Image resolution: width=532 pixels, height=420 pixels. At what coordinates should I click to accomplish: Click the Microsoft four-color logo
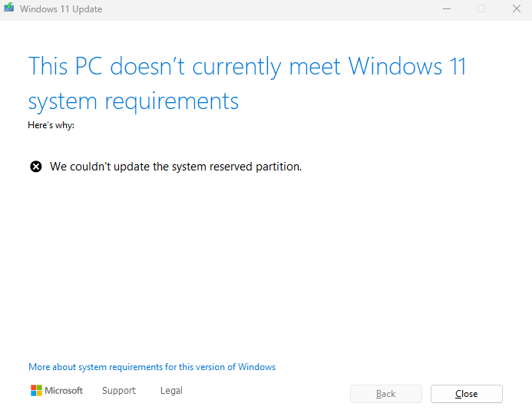[x=36, y=391]
